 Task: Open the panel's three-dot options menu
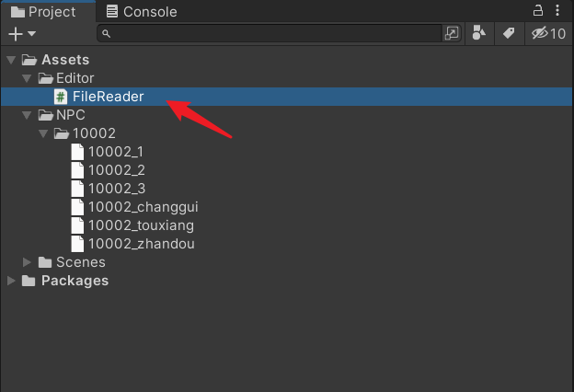click(557, 10)
